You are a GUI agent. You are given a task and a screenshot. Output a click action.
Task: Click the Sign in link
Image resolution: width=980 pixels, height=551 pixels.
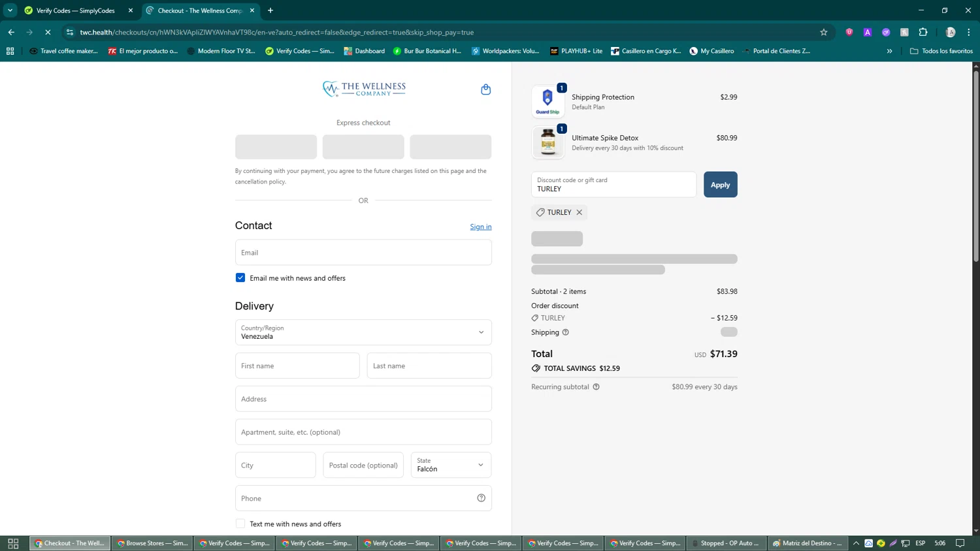(x=481, y=227)
